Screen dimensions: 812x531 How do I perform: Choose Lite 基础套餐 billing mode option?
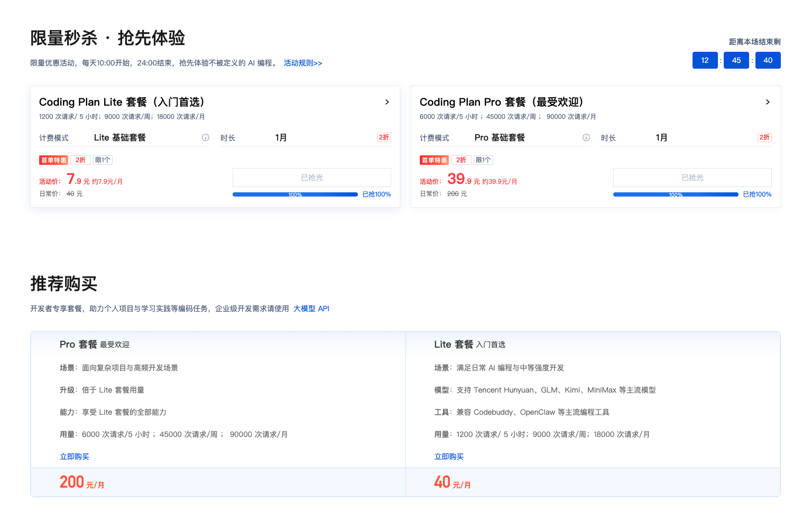120,137
